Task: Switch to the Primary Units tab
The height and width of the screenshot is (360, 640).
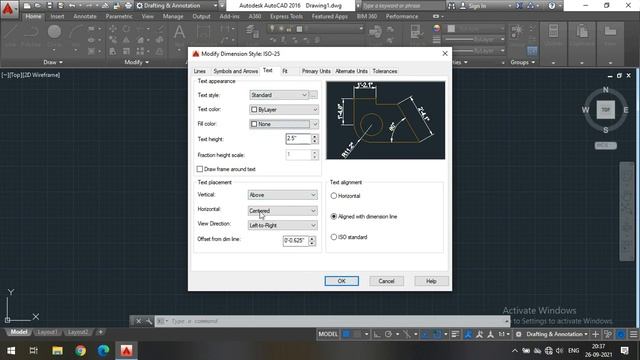Action: point(316,71)
